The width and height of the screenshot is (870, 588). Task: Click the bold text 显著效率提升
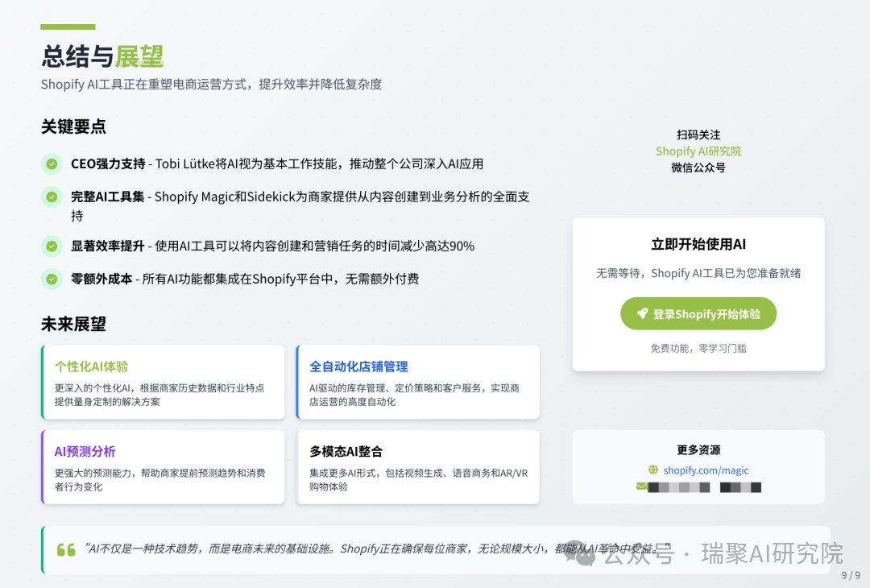pos(108,246)
